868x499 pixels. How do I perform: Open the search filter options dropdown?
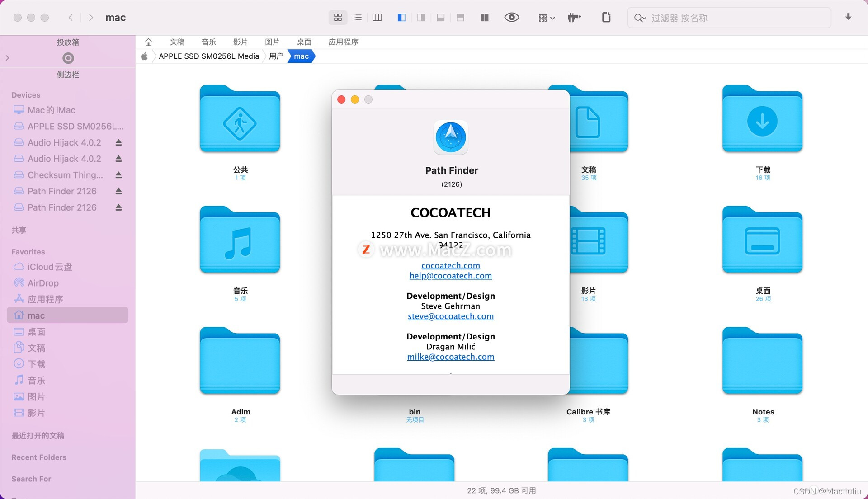[x=640, y=18]
